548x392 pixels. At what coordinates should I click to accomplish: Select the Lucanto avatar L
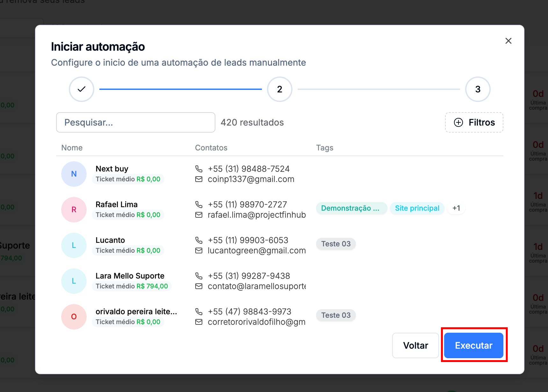pos(74,245)
